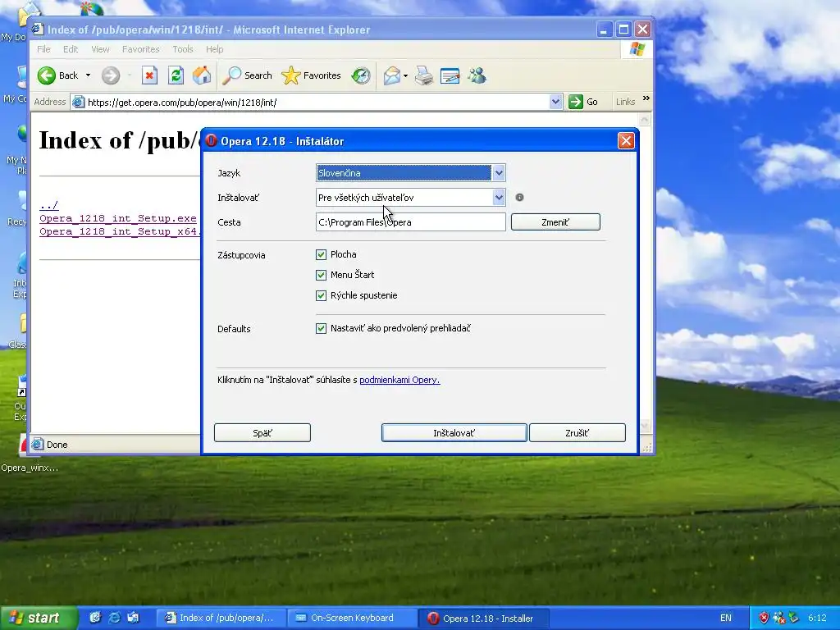Viewport: 840px width, 630px height.
Task: Uncheck Nastaviť ako predvolený prehliadač
Action: point(321,328)
